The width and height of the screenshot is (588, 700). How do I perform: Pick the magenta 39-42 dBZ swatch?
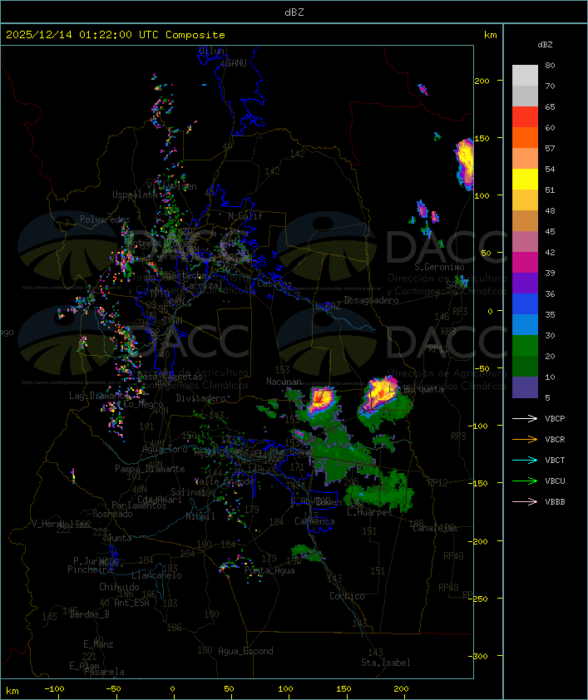[525, 263]
